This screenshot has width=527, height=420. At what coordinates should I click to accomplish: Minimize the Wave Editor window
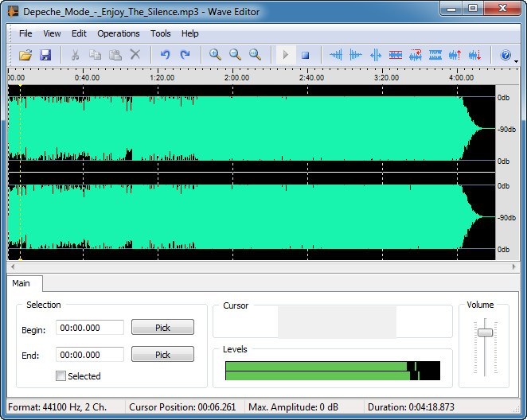(451, 9)
